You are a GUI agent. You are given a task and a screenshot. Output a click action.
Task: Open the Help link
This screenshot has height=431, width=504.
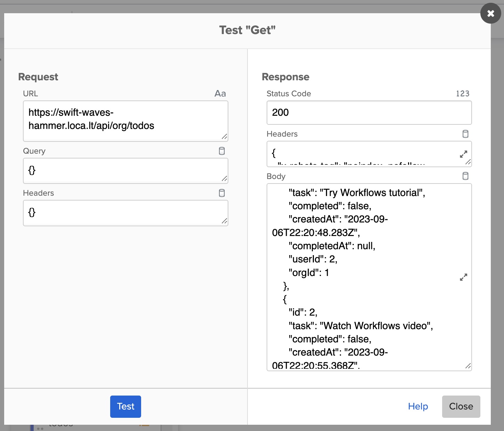tap(418, 406)
